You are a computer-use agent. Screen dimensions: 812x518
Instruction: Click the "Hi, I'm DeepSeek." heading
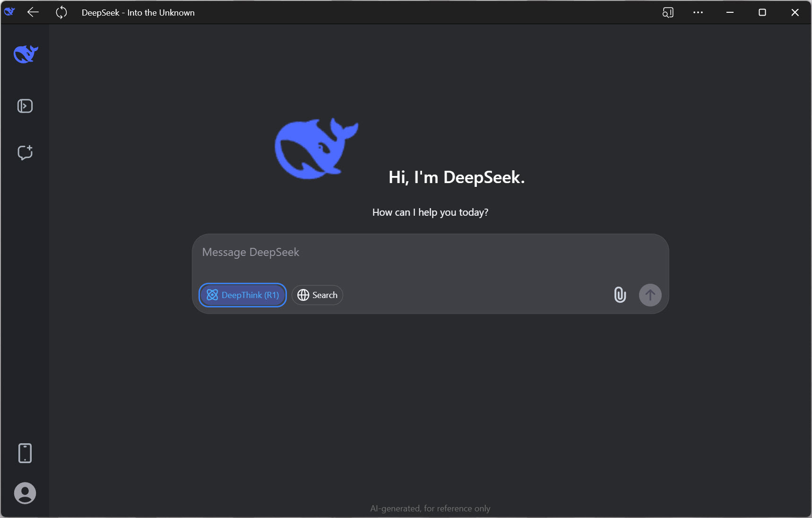coord(457,177)
